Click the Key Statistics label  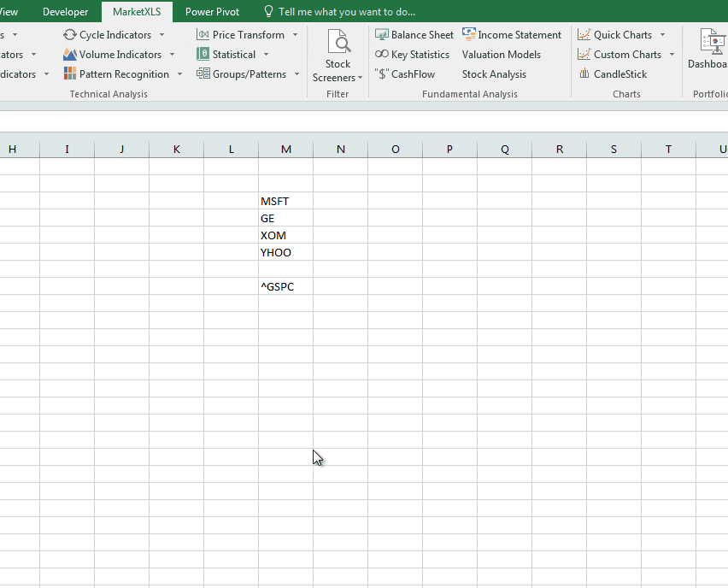(x=420, y=55)
